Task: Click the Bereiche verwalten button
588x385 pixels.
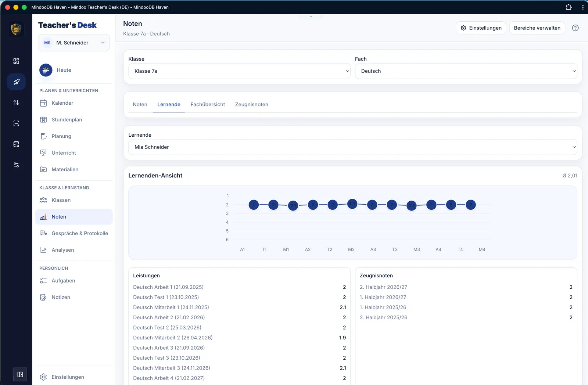Action: tap(537, 28)
